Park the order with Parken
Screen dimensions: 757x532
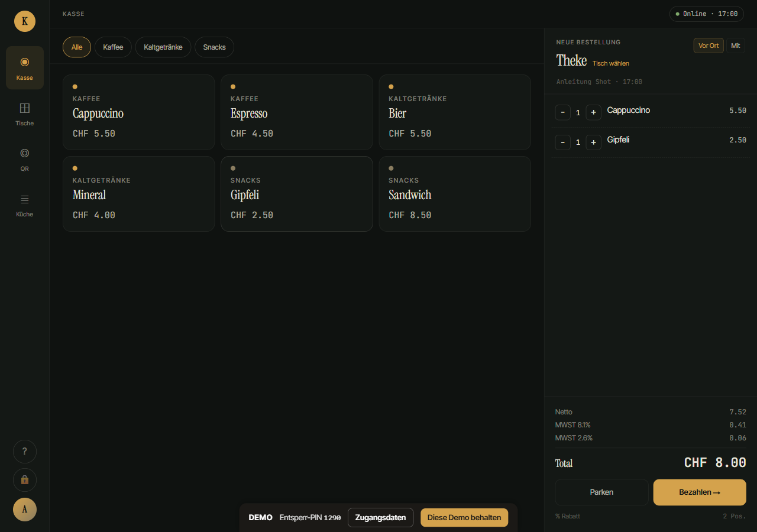pos(602,492)
